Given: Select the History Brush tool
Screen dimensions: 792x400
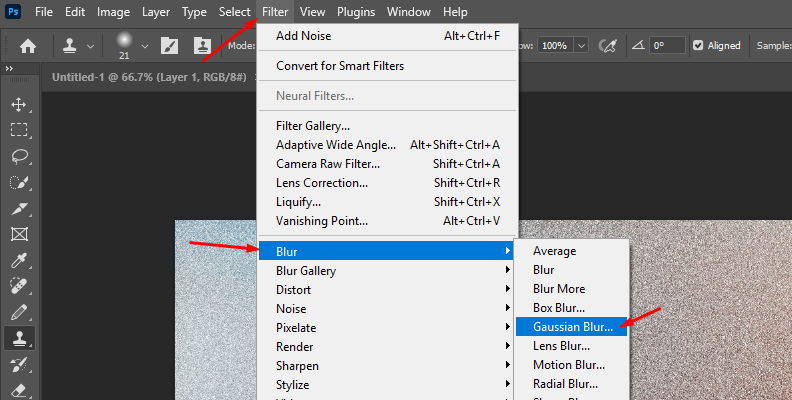Looking at the screenshot, I should coord(19,365).
